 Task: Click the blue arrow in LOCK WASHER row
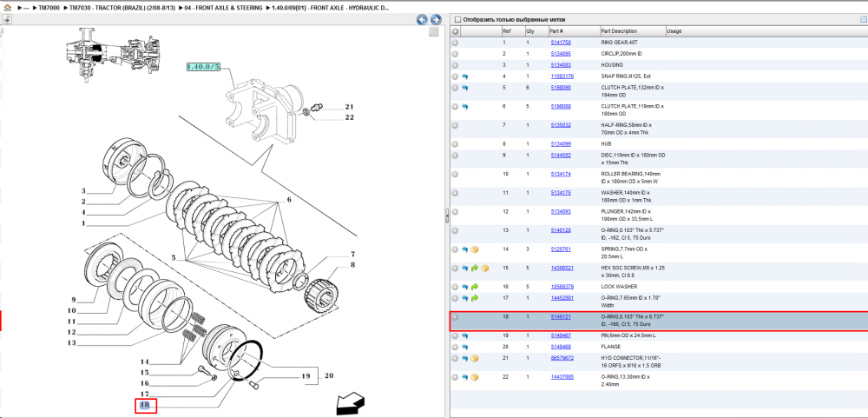click(465, 287)
